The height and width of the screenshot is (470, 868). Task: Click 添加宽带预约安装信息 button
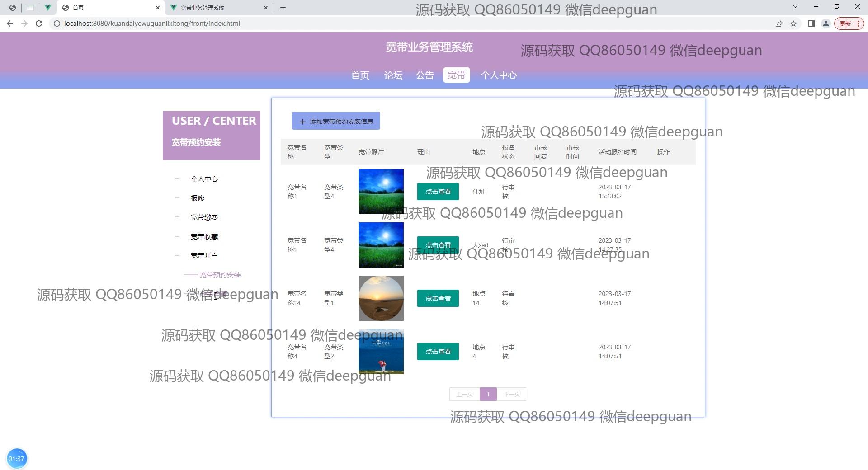[336, 121]
